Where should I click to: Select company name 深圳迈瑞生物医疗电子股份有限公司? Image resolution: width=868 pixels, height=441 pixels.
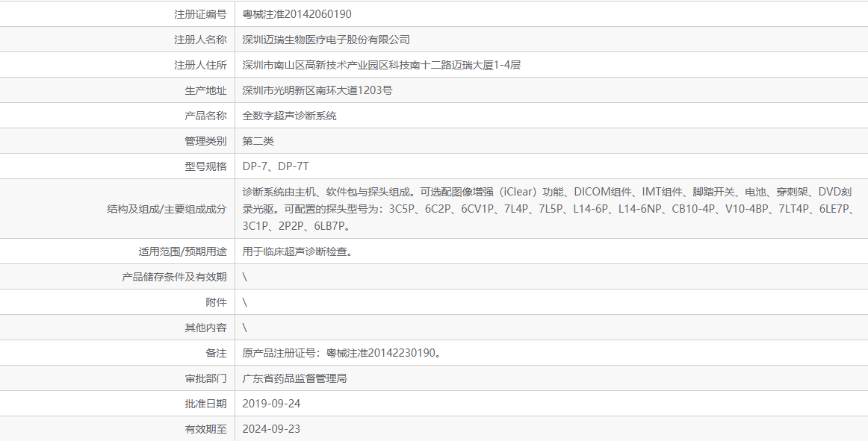(x=326, y=40)
